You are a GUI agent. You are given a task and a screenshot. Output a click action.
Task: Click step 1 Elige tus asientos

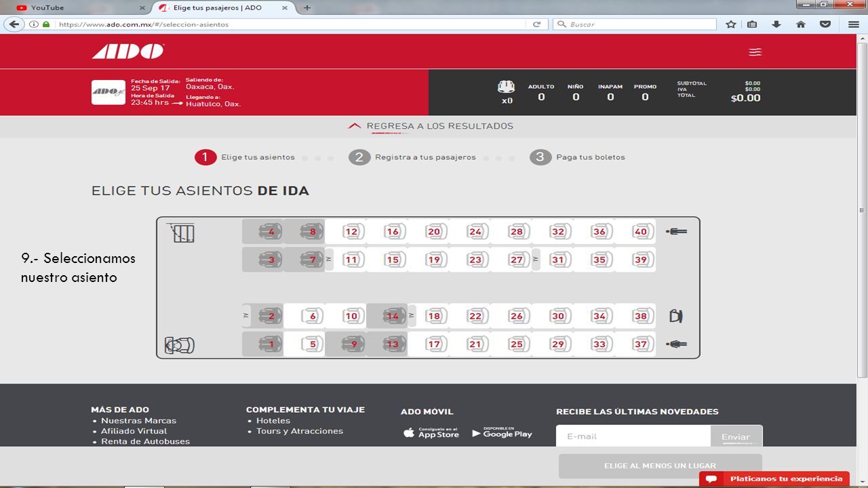coord(245,157)
